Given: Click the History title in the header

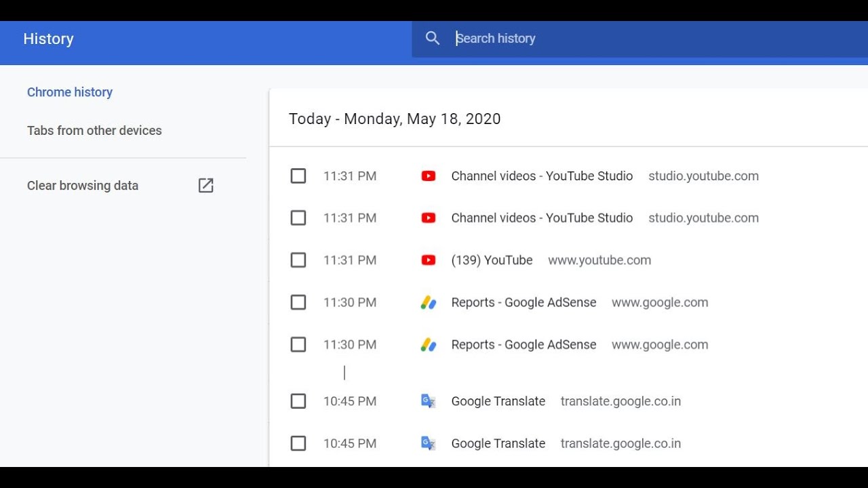Looking at the screenshot, I should [x=48, y=39].
